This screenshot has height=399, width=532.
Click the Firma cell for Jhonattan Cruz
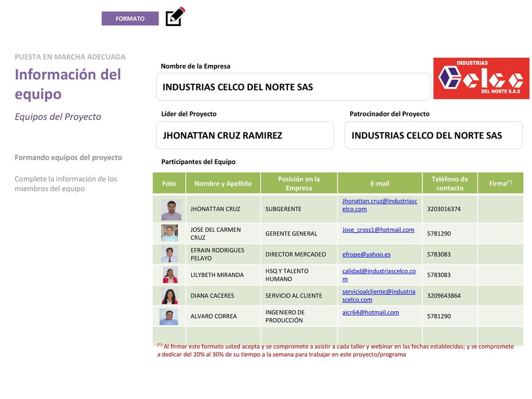coord(500,209)
